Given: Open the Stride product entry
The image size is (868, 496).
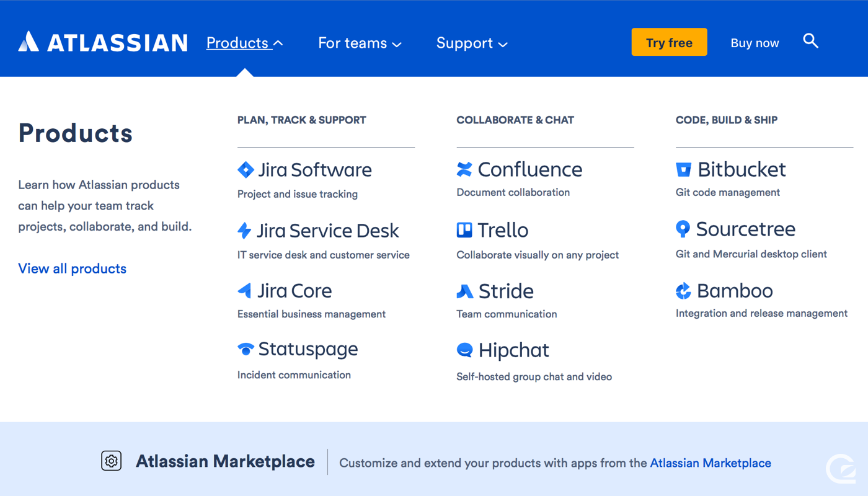Looking at the screenshot, I should pyautogui.click(x=506, y=291).
